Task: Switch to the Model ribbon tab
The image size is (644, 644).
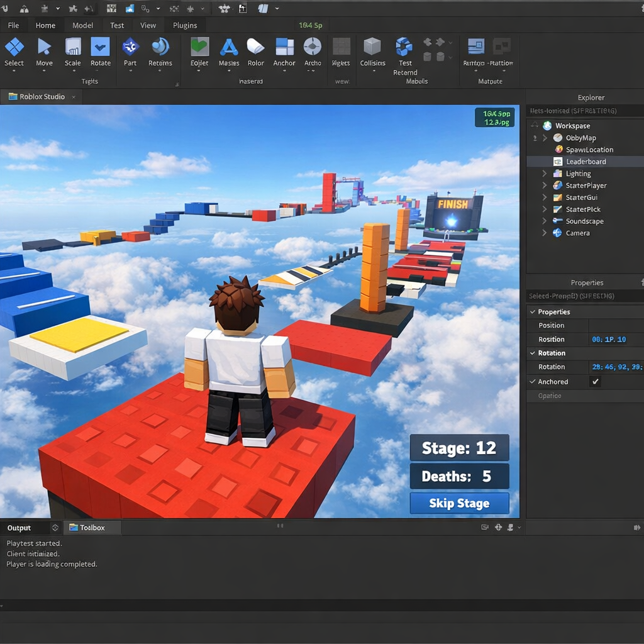Action: (82, 25)
